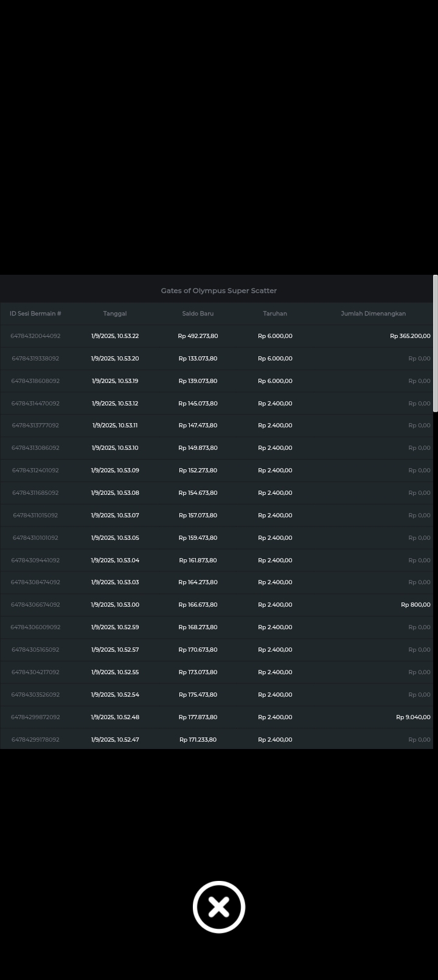Select session ID 64784299178092
Screen dimensions: 438x980
click(35, 740)
